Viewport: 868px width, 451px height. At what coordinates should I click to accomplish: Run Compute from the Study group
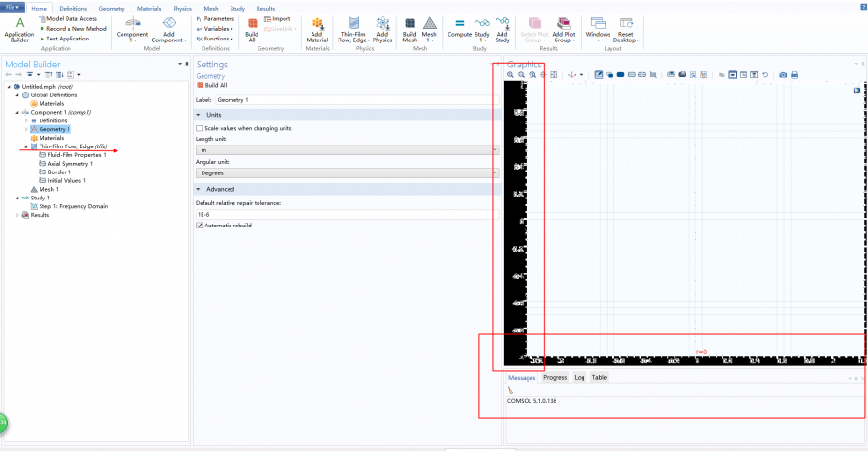[459, 24]
